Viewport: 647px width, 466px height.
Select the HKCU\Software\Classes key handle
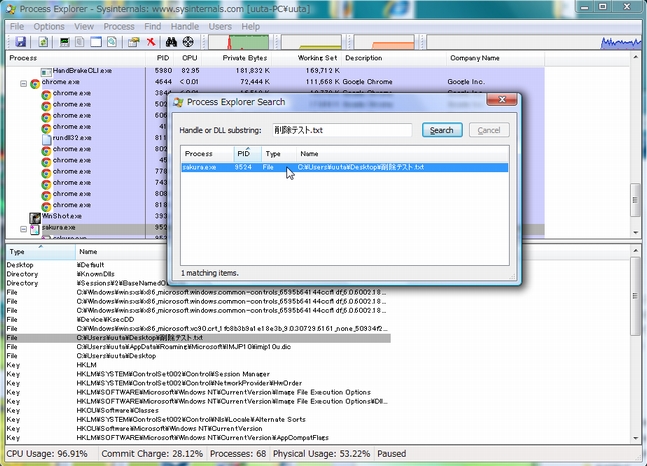198,411
